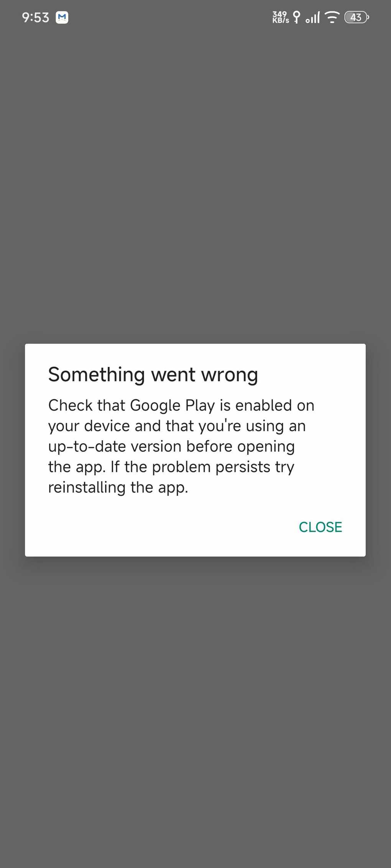Tap 'If the problem persists try' sentence
391x868 pixels.
202,467
